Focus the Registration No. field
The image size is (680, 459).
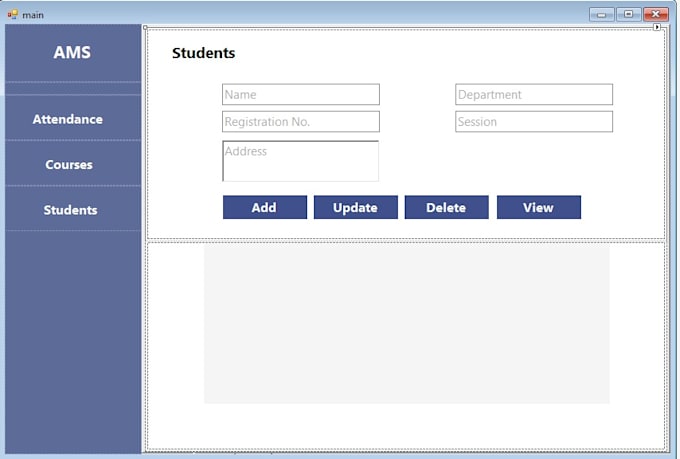tap(301, 121)
